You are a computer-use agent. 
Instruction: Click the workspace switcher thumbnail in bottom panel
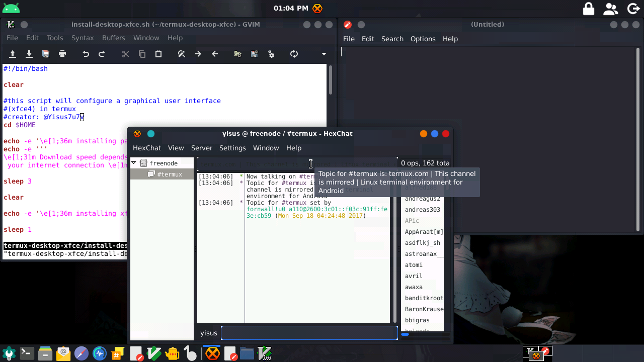pos(537,353)
